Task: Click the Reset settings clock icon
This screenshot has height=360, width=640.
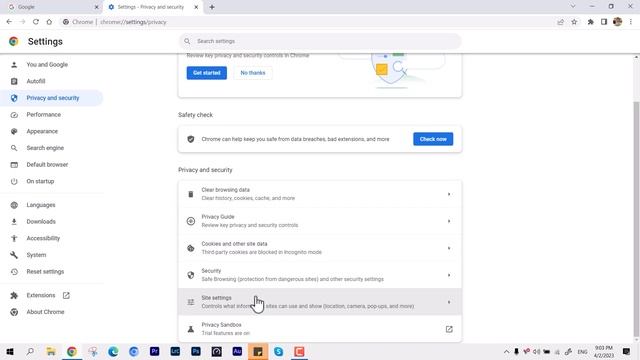Action: coord(14,271)
